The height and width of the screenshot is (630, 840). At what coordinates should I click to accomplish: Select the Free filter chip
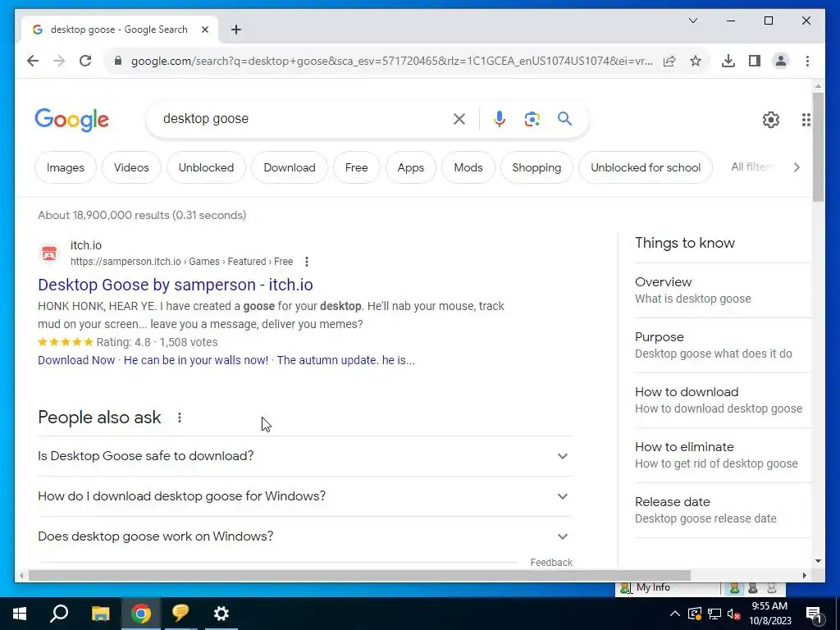(356, 167)
